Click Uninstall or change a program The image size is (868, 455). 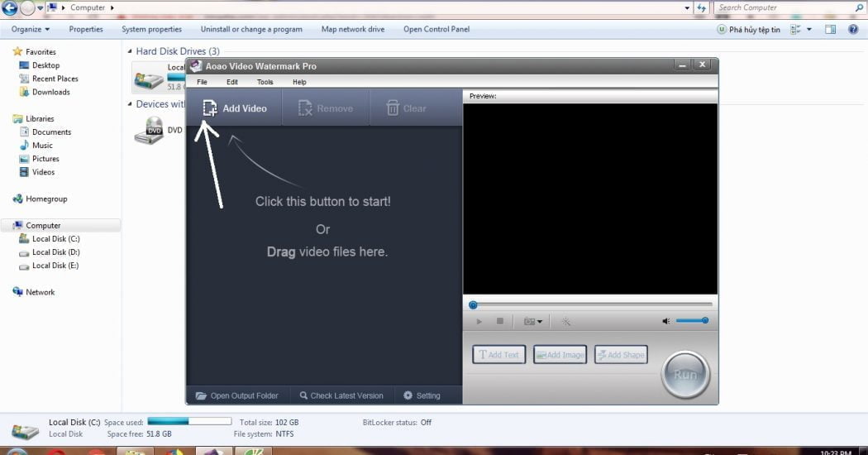coord(251,30)
